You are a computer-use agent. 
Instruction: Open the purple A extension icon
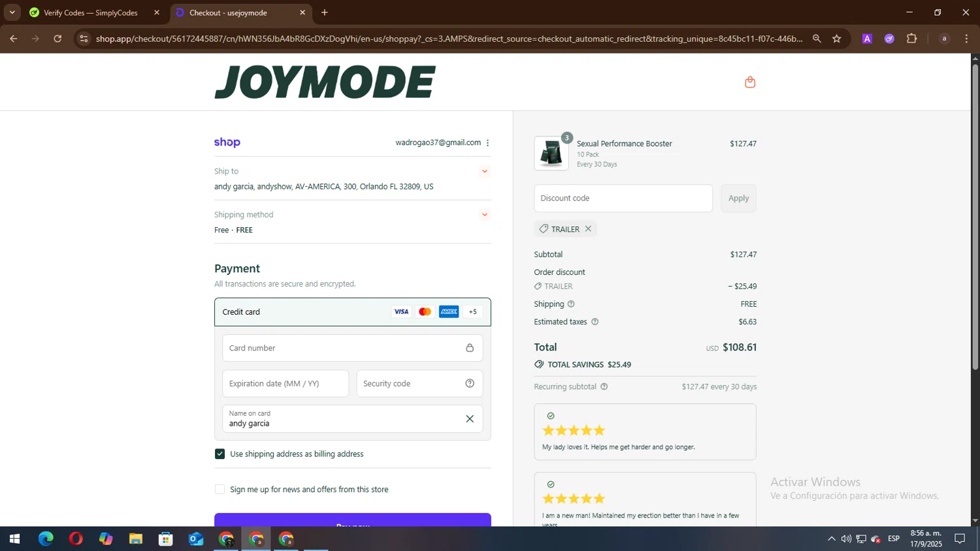[x=867, y=39]
